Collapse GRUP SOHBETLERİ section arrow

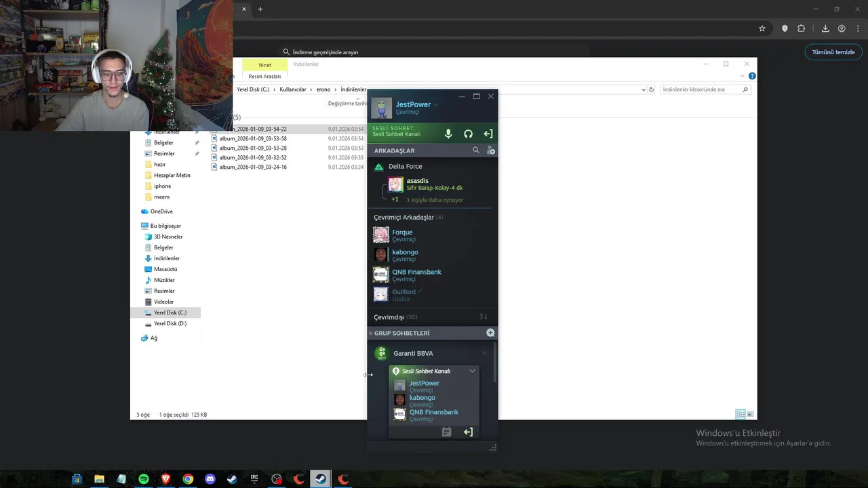(x=371, y=333)
